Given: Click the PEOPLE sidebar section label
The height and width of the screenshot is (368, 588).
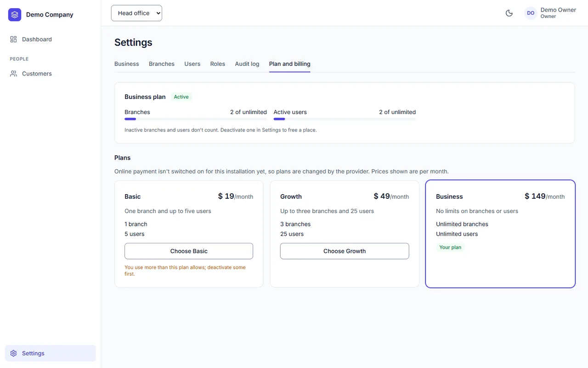Looking at the screenshot, I should (19, 59).
